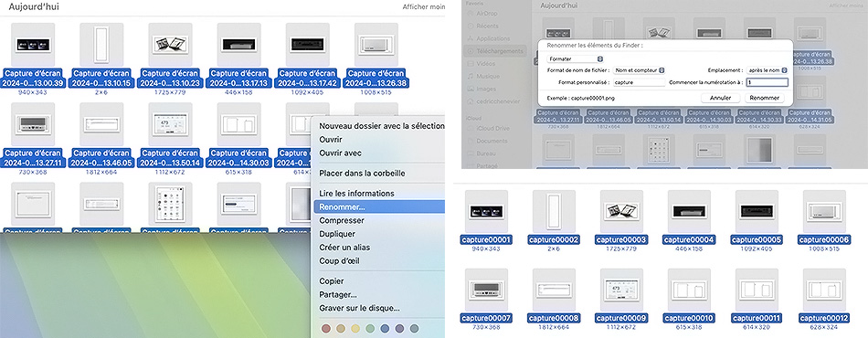This screenshot has height=338, width=868.
Task: Select Capture d'écran 13.10.15 file icon
Action: (x=101, y=44)
